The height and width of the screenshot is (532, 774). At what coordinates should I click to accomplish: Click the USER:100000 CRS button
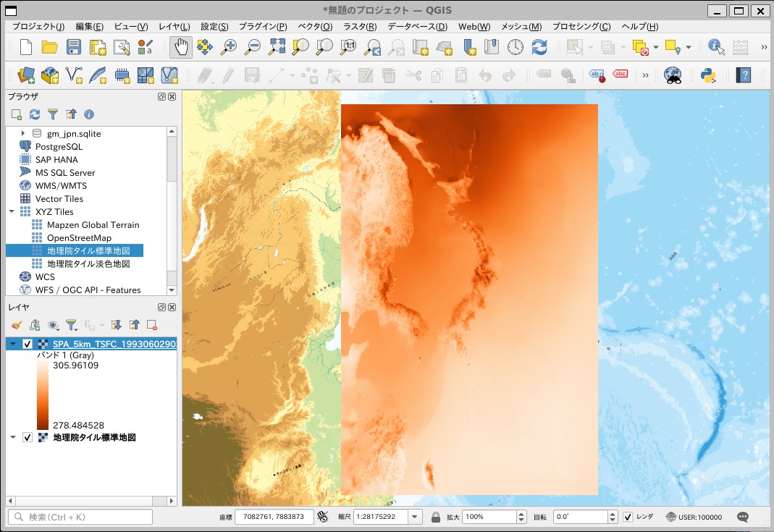point(694,517)
